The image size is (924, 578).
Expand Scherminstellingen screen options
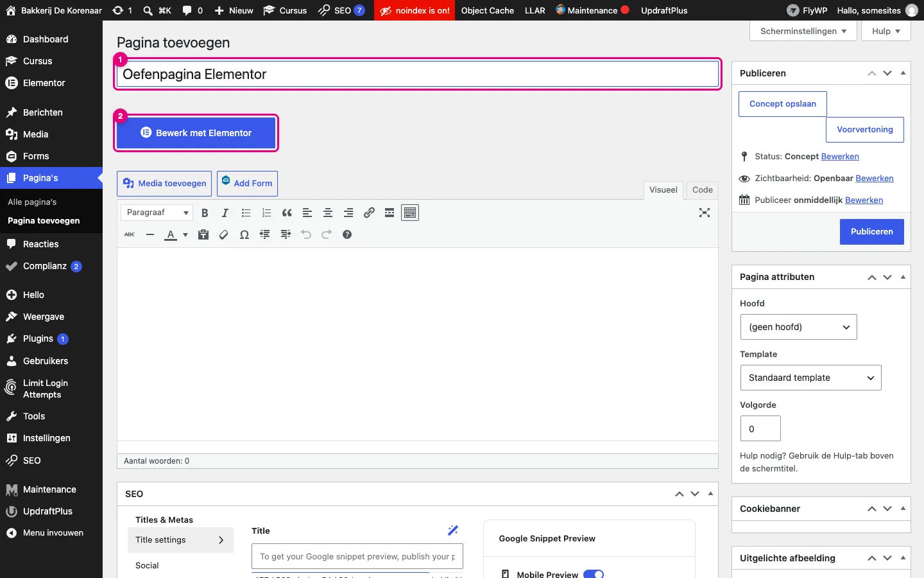coord(803,31)
